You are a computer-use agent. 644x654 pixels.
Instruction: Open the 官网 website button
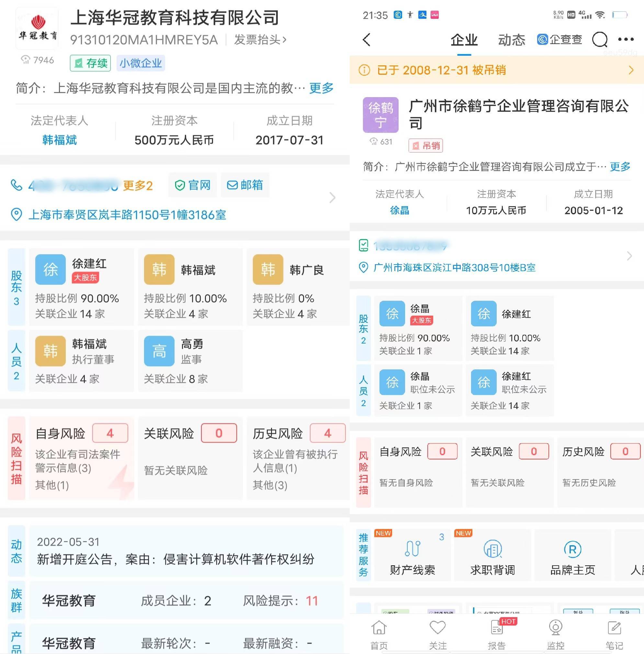click(192, 185)
